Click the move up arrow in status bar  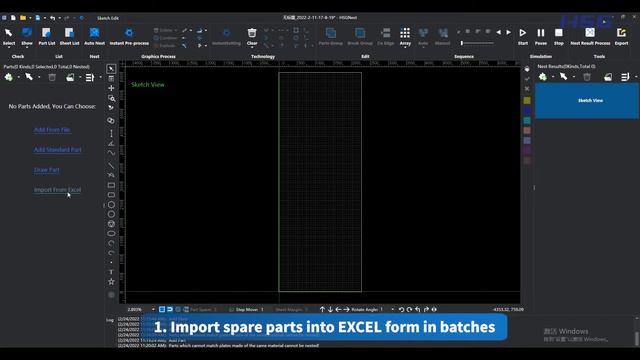click(322, 309)
